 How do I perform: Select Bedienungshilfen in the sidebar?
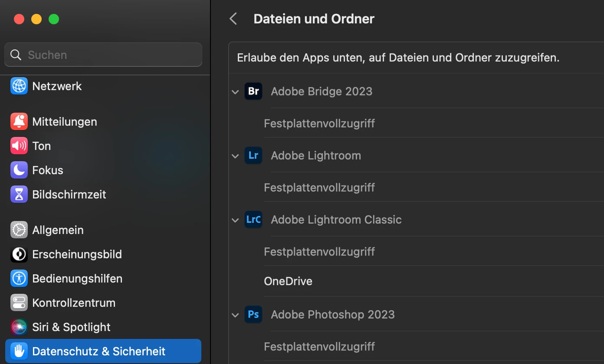(x=103, y=279)
